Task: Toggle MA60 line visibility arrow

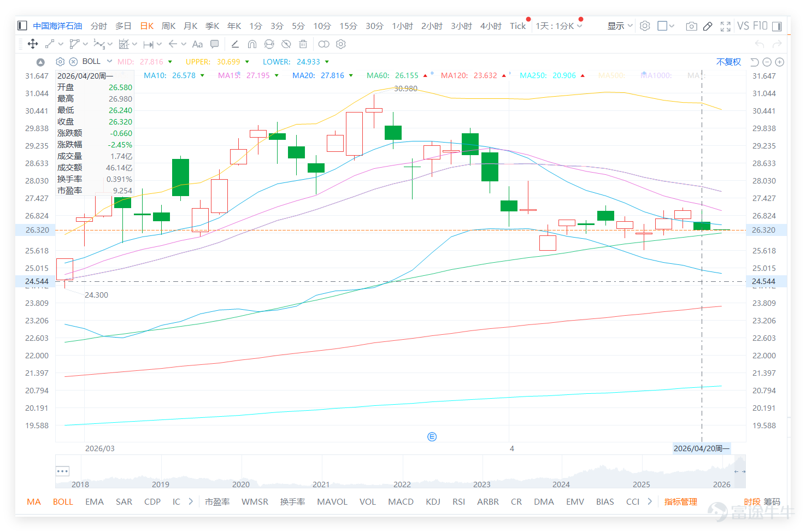Action: 425,75
